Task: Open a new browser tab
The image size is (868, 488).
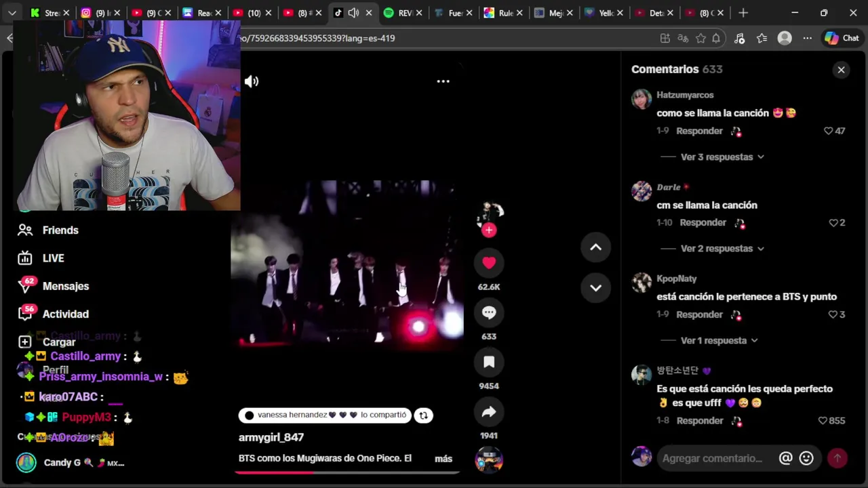Action: [x=743, y=13]
